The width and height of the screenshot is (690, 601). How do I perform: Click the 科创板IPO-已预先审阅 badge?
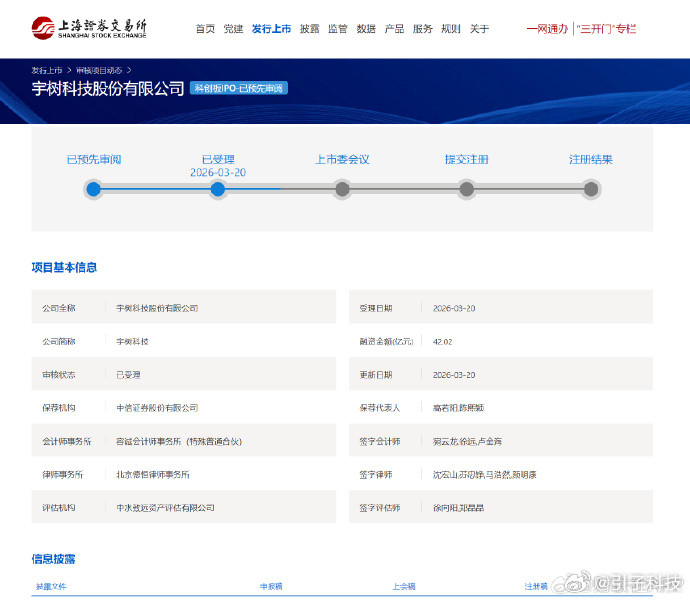tap(239, 88)
